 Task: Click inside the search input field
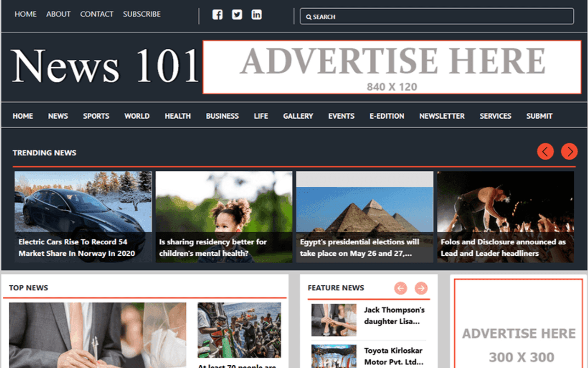tap(436, 17)
